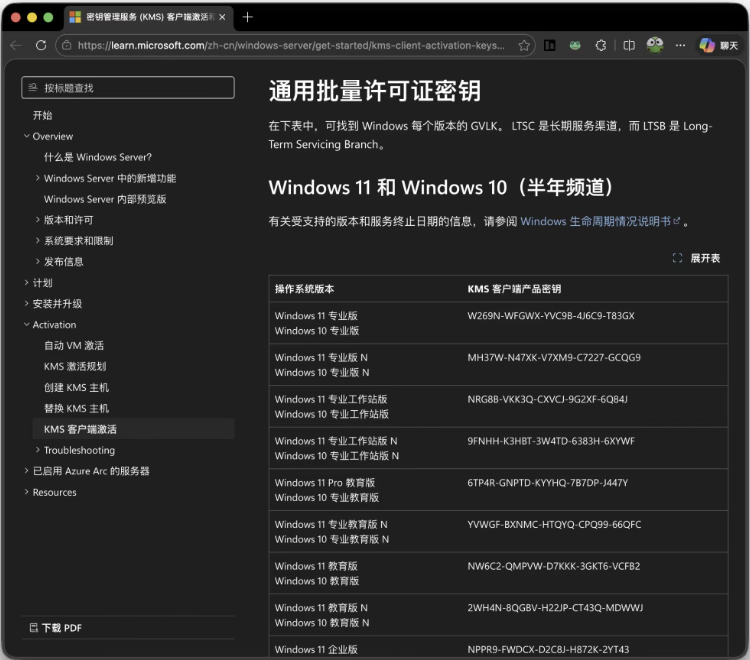
Task: Click the frog profile avatar
Action: (655, 45)
